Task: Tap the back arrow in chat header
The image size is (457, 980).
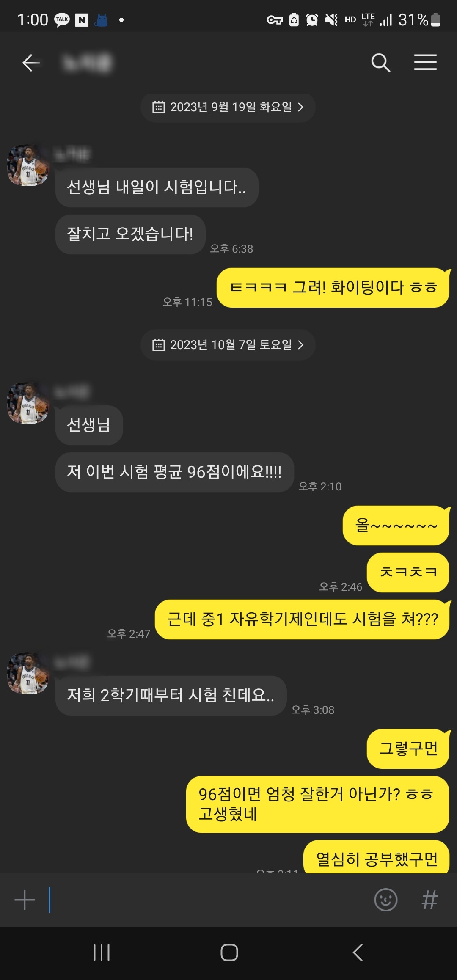Action: [31, 63]
